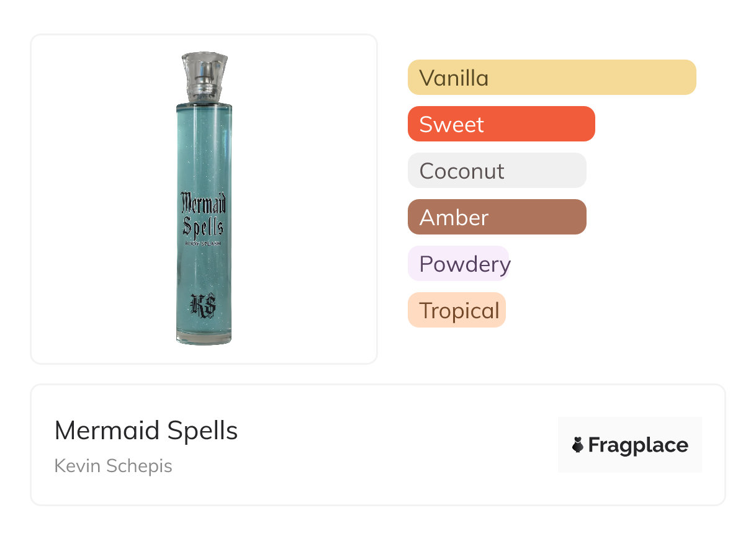756x536 pixels.
Task: Click the teal liquid between Body Splash and KS
Action: [204, 270]
